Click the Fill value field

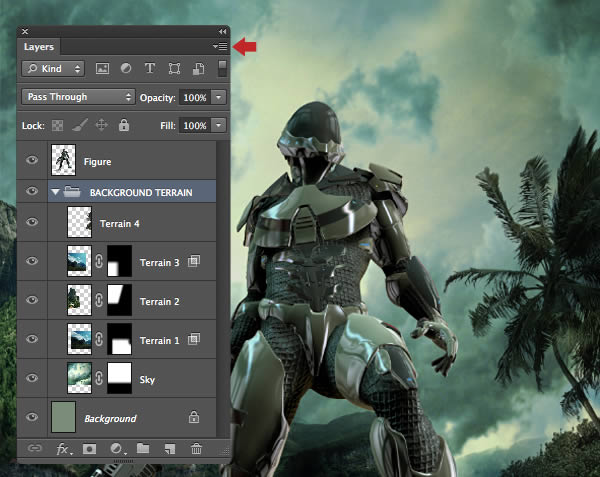point(195,125)
